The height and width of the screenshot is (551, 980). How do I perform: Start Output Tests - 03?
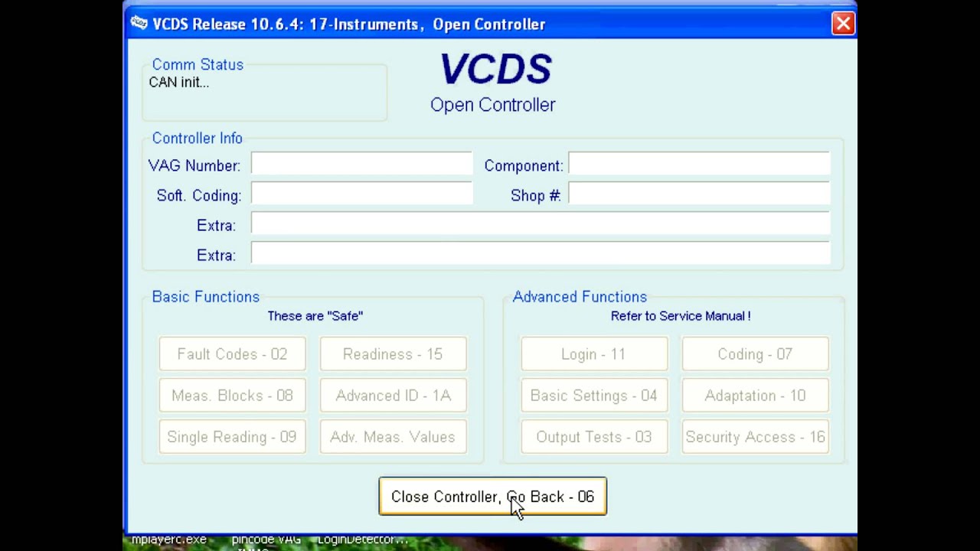coord(594,437)
